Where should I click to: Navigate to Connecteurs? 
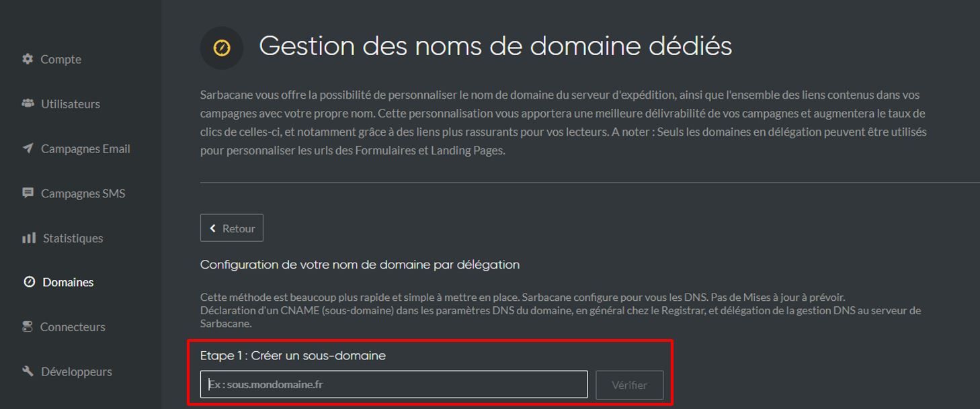click(73, 327)
